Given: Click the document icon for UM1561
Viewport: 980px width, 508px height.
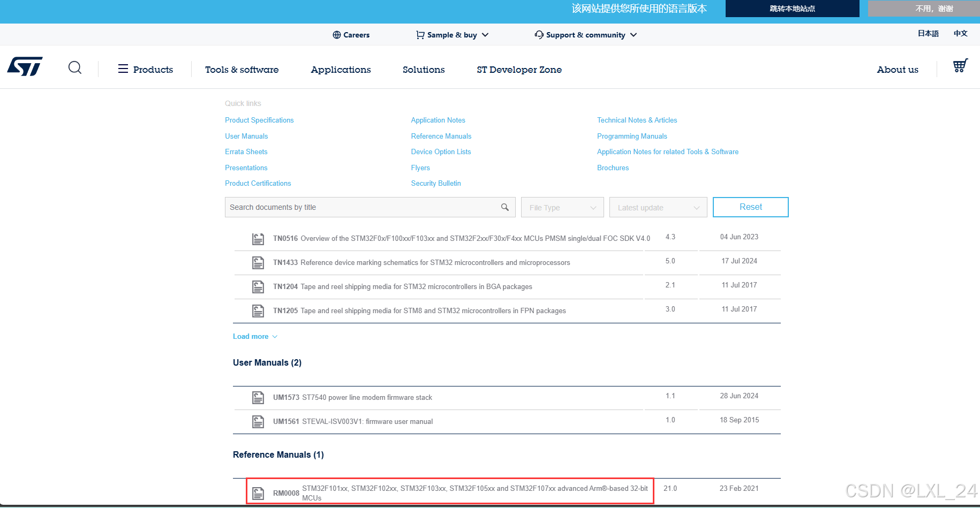Looking at the screenshot, I should (258, 422).
